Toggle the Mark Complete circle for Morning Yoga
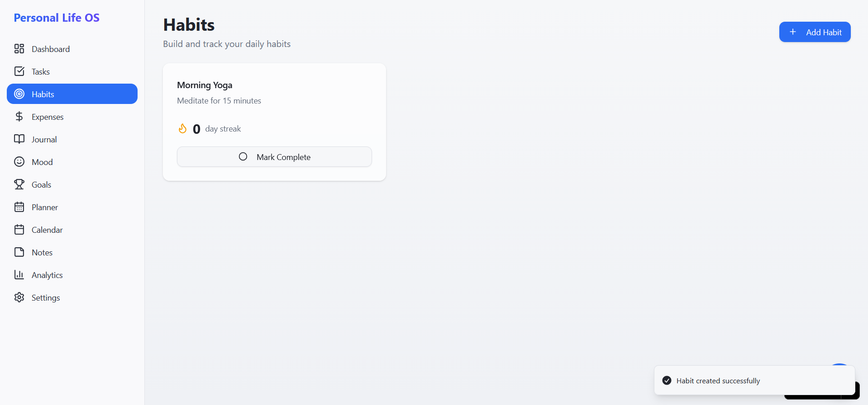Viewport: 868px width, 405px height. point(243,156)
